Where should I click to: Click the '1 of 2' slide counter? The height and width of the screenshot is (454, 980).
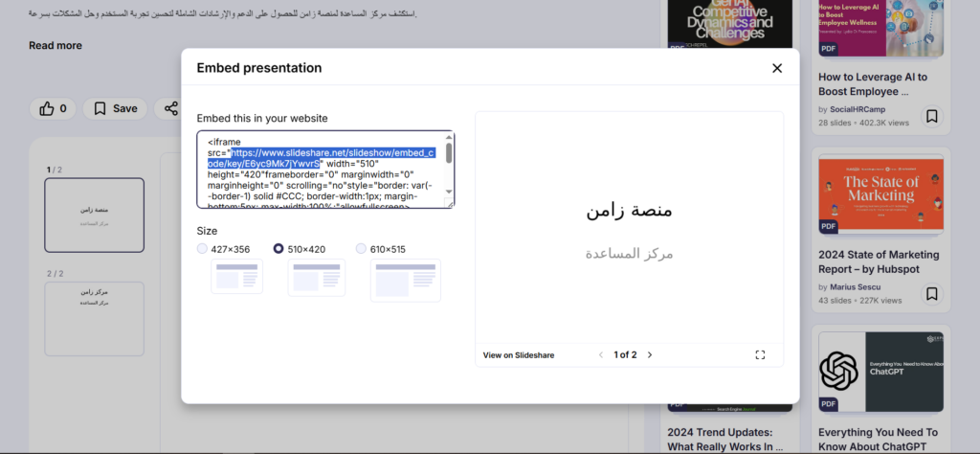point(625,355)
